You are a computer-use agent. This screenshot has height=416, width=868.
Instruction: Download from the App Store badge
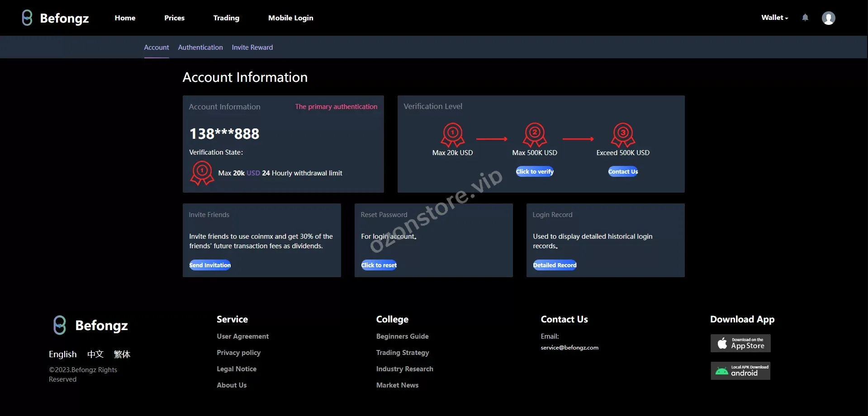click(x=740, y=343)
